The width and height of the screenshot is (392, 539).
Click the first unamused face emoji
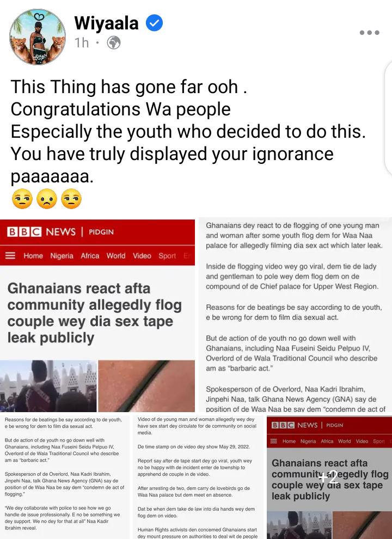(x=22, y=199)
